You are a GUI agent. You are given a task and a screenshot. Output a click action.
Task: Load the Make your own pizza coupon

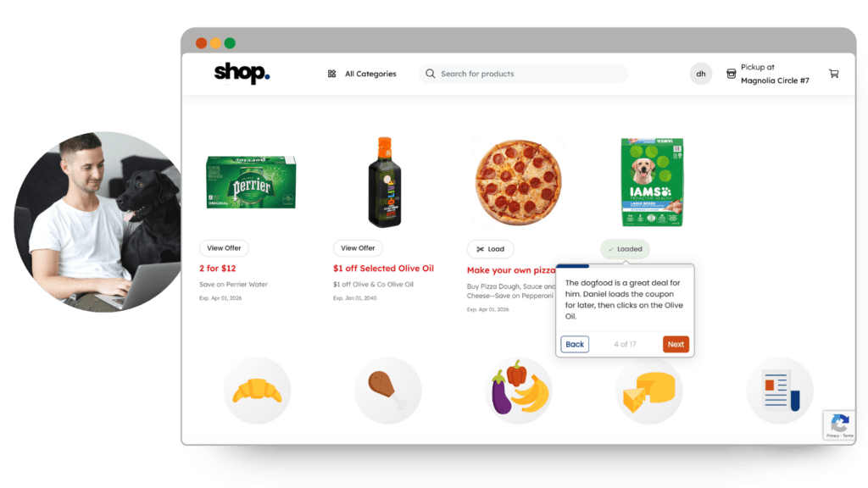(x=491, y=249)
